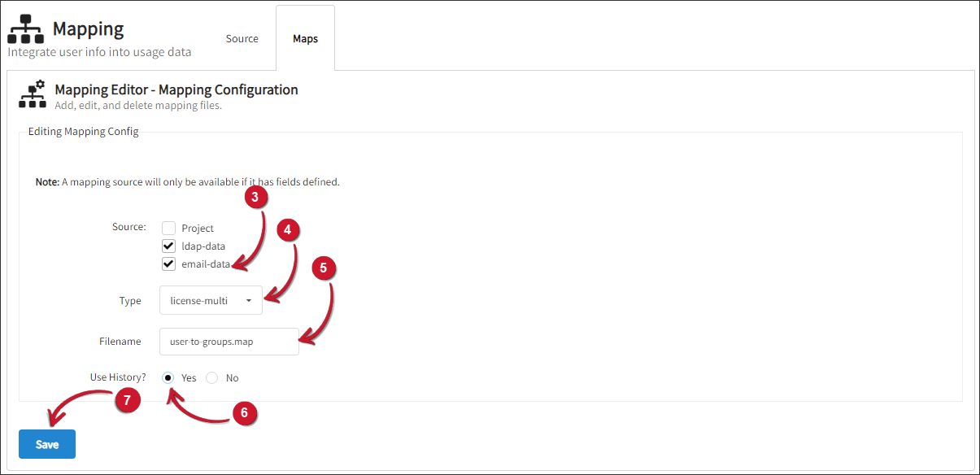This screenshot has height=475, width=980.
Task: Open the Type dropdown showing license-multi
Action: [211, 301]
